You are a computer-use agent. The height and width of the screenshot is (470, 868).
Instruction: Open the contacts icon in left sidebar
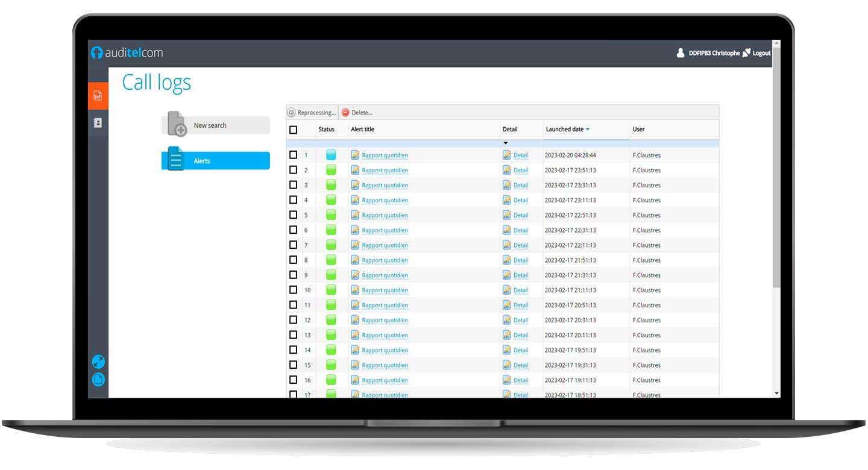(98, 123)
